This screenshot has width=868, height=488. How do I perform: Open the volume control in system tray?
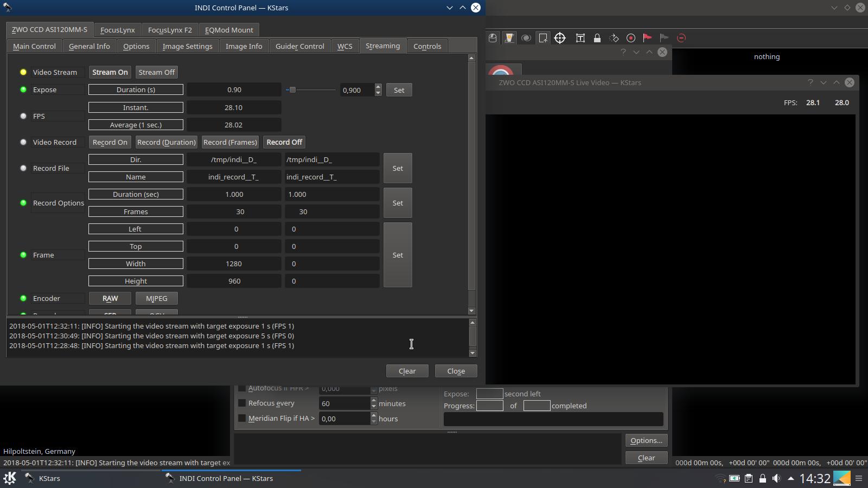[x=776, y=478]
